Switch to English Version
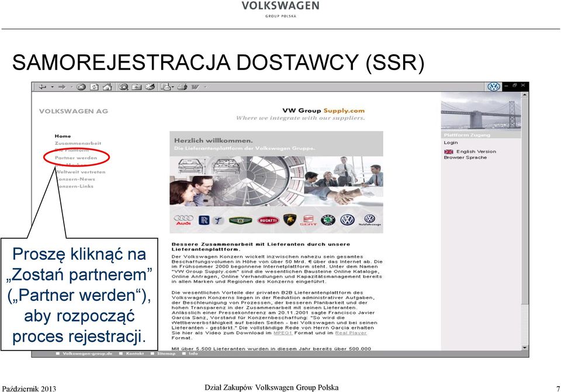Screen dimensions: 561x392 pyautogui.click(x=476, y=152)
